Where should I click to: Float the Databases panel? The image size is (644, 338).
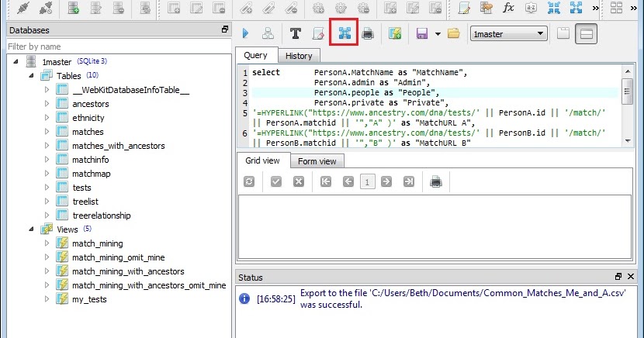tap(225, 29)
